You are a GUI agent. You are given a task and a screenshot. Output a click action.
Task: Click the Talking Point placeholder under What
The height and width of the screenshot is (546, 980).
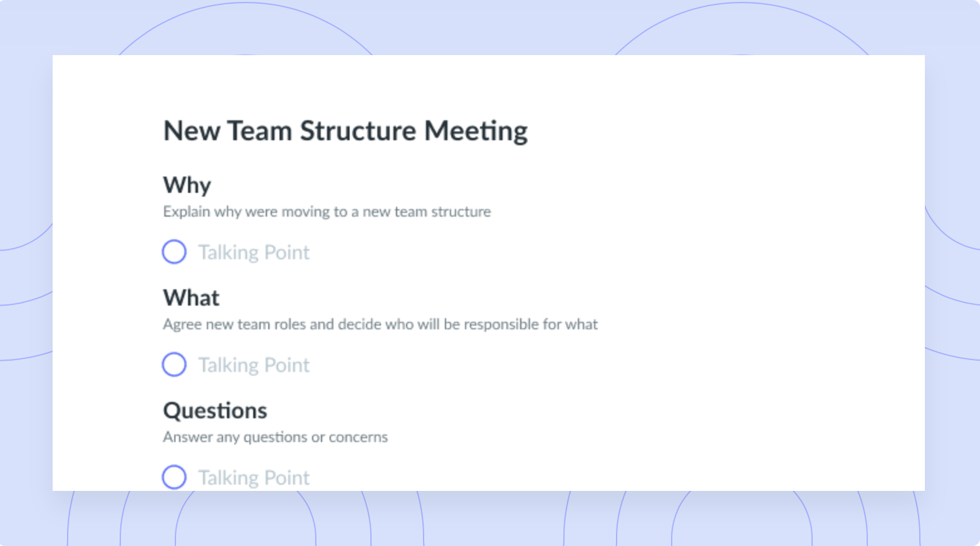(254, 365)
